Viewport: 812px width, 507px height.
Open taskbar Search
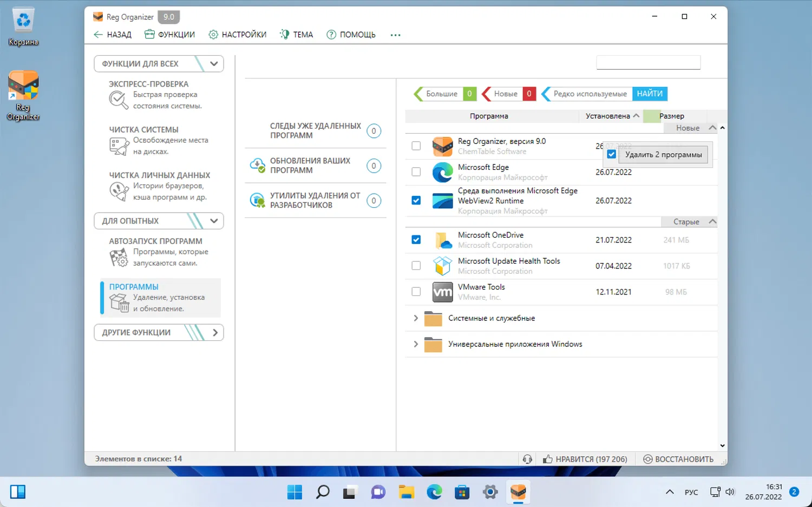(x=323, y=492)
